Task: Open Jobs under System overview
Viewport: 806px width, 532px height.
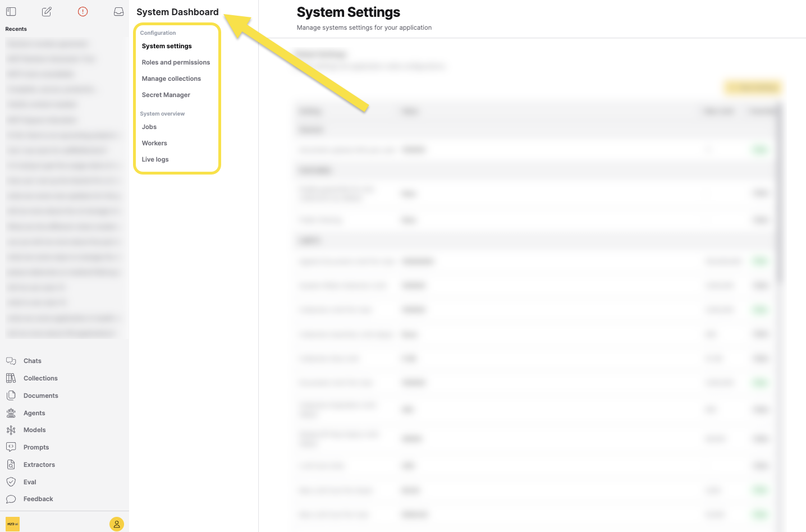Action: click(149, 126)
